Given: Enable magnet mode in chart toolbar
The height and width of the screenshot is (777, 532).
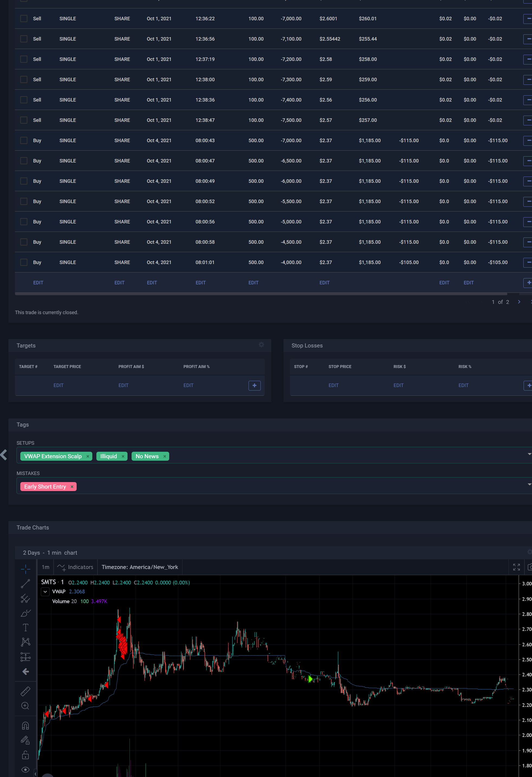Looking at the screenshot, I should coord(25,726).
